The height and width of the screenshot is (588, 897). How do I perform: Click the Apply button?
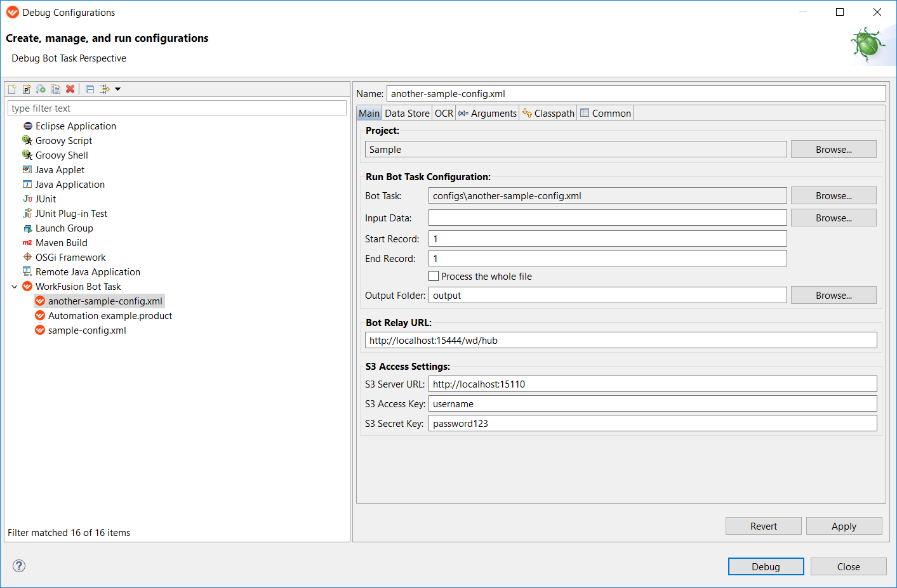(x=844, y=526)
